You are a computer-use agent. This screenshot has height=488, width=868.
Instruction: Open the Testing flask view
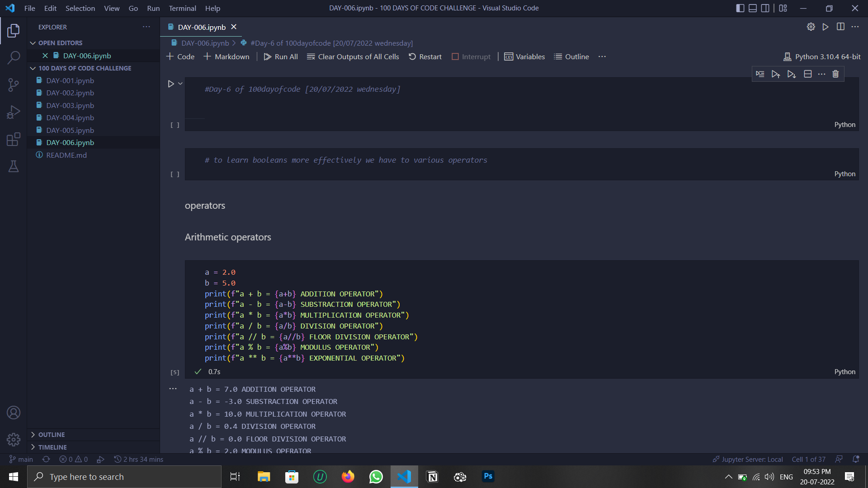coord(14,166)
